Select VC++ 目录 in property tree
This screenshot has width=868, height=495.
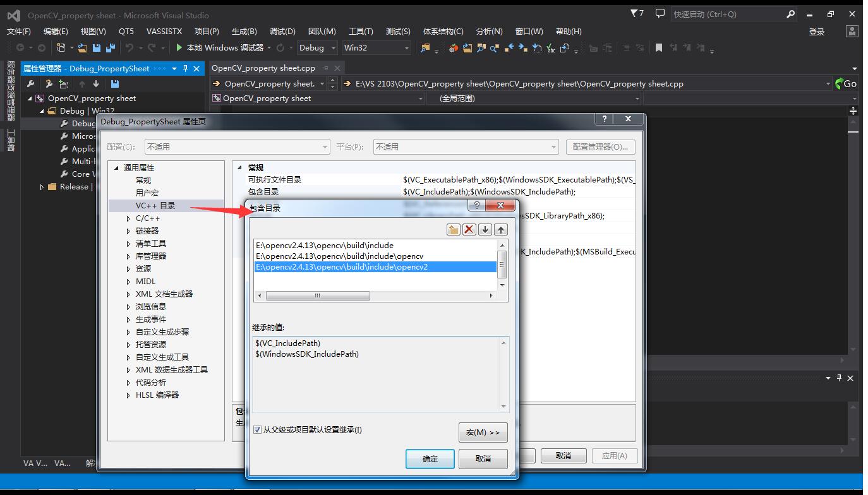155,206
